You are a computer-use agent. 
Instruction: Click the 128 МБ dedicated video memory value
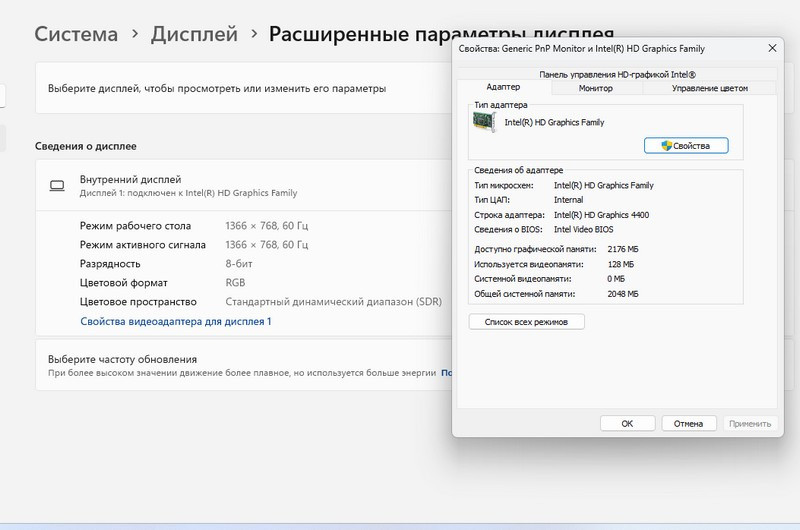621,264
